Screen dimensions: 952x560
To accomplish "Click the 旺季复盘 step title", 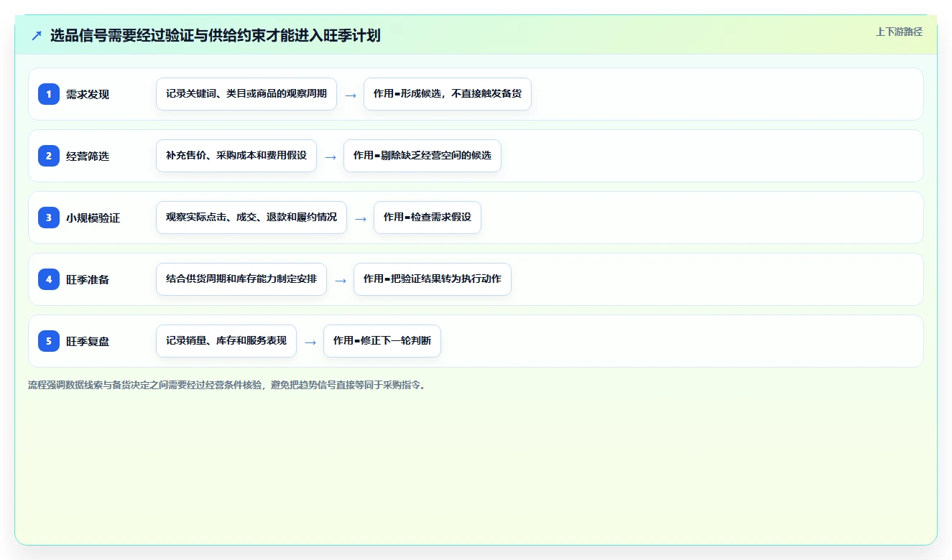I will [88, 341].
